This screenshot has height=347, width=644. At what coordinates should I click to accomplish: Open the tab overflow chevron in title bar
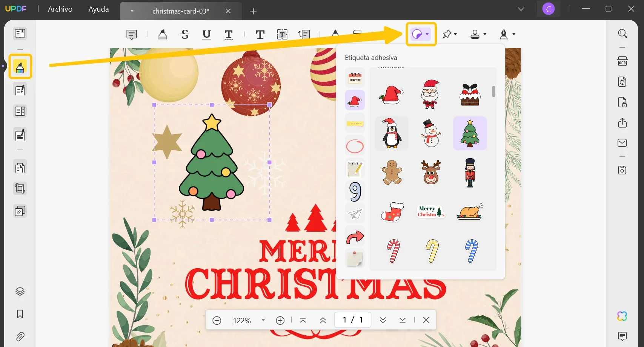coord(521,9)
